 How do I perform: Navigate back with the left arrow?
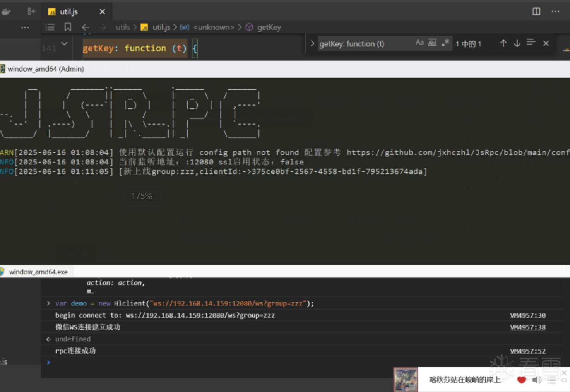[x=86, y=27]
